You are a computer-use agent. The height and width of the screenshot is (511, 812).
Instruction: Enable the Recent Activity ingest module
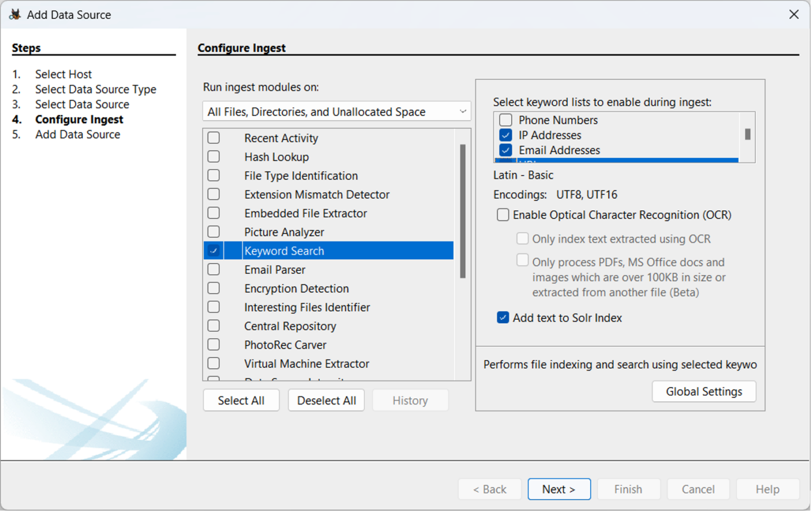point(214,137)
